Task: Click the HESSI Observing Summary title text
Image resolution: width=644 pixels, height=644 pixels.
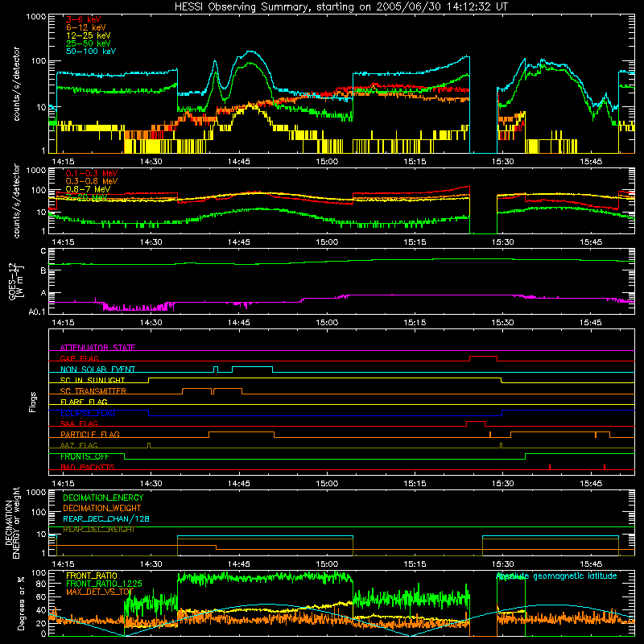Action: [341, 7]
